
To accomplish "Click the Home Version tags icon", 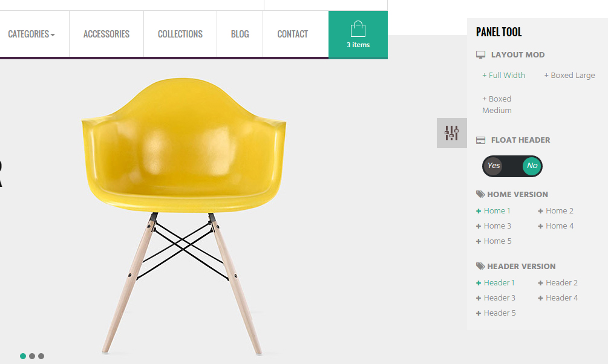I will 480,194.
